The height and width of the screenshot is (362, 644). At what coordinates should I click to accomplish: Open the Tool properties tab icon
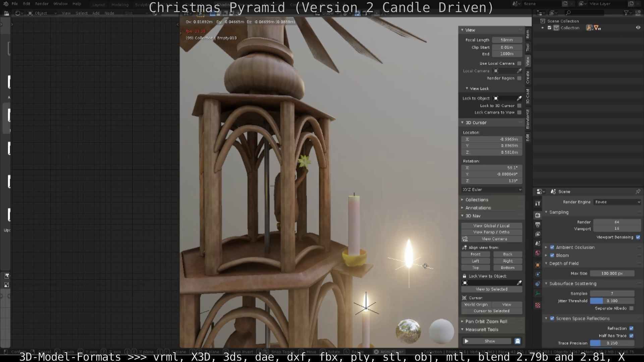click(x=538, y=203)
